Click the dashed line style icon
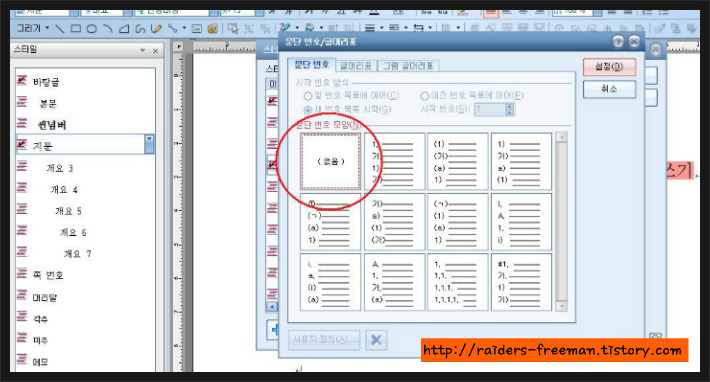Image resolution: width=710 pixels, height=382 pixels. coord(394,28)
